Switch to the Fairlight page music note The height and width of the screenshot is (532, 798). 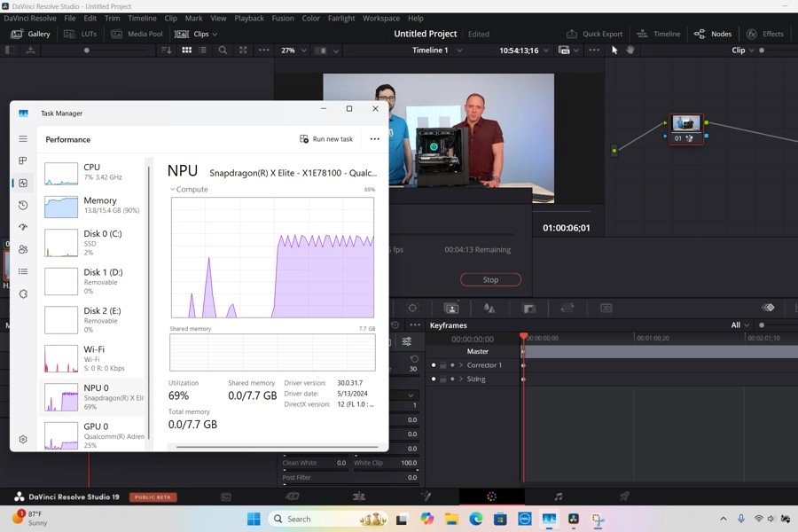[559, 497]
